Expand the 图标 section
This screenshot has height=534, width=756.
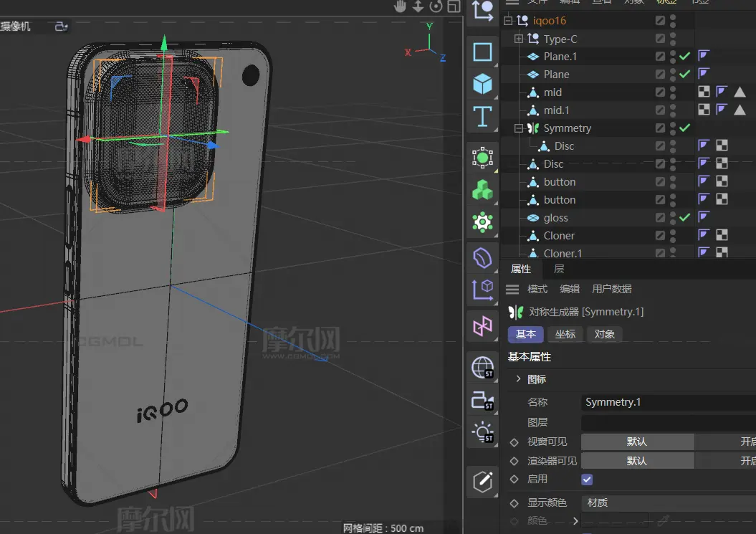pos(518,378)
